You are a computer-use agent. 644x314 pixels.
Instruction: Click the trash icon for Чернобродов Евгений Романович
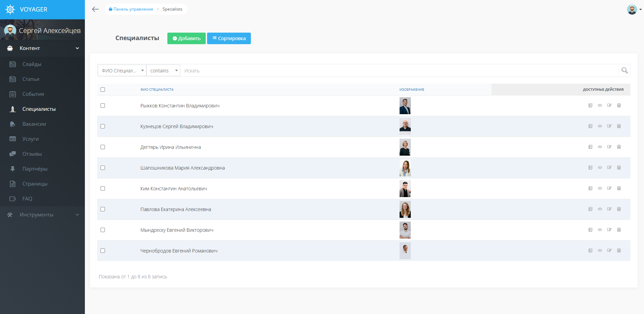coord(619,250)
